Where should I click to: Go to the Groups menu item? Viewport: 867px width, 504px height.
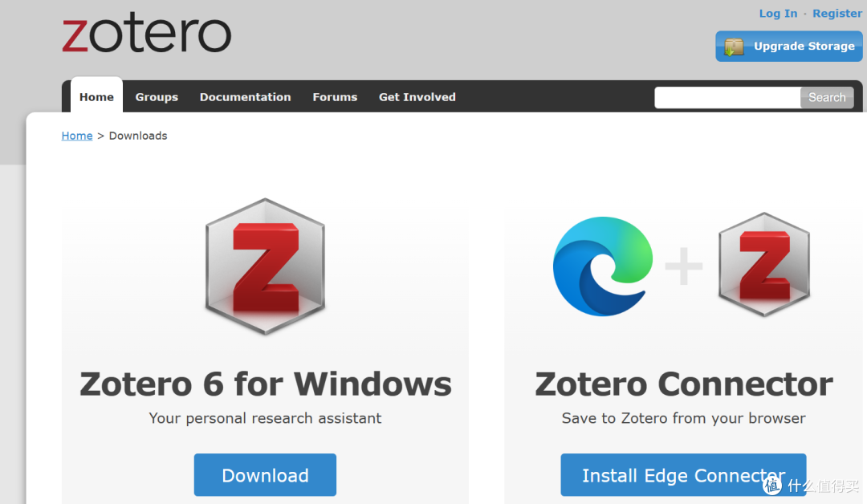point(157,97)
